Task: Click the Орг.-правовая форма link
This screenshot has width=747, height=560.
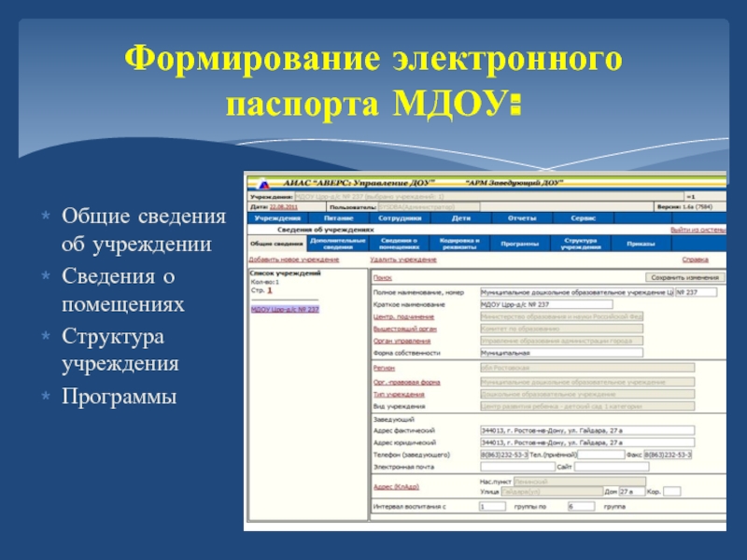Action: coord(407,382)
